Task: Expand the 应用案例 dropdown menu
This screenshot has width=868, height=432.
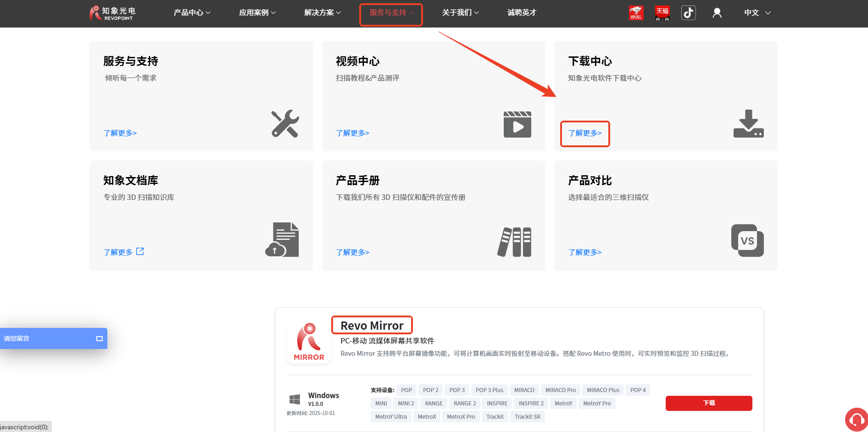Action: [257, 13]
